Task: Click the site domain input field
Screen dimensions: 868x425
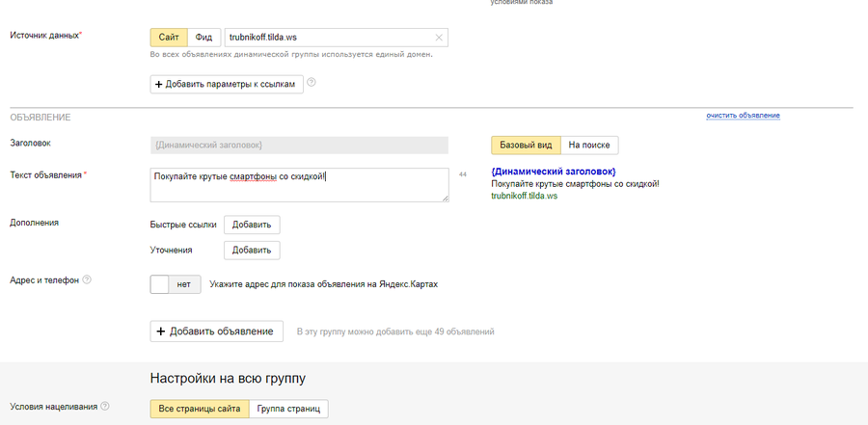Action: point(328,38)
